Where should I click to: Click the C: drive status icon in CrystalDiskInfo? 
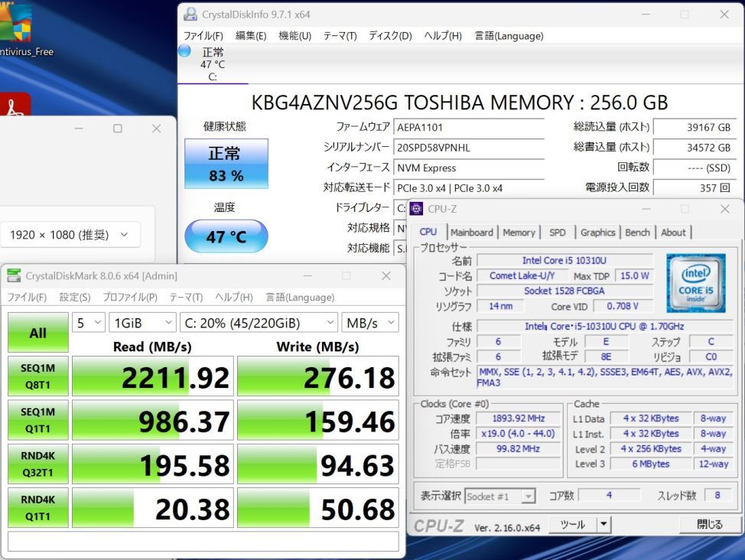[184, 50]
